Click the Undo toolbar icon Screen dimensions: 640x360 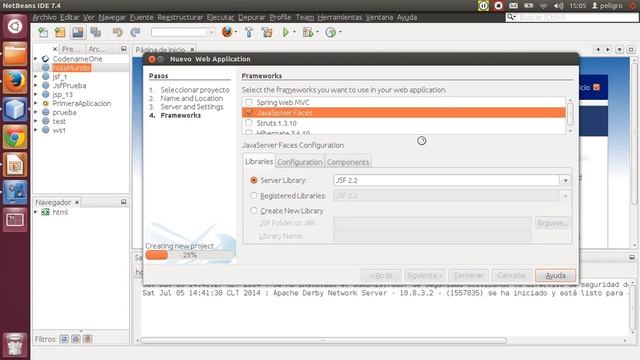pos(118,32)
